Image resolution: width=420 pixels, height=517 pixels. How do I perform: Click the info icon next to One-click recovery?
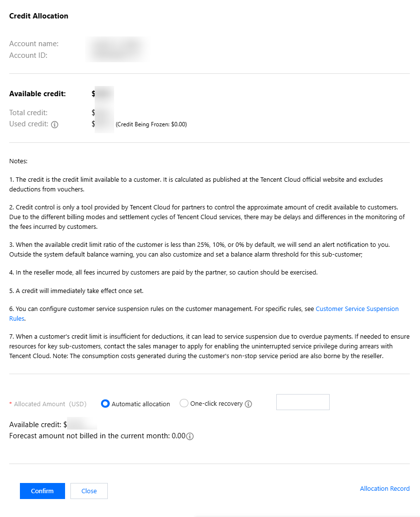249,404
